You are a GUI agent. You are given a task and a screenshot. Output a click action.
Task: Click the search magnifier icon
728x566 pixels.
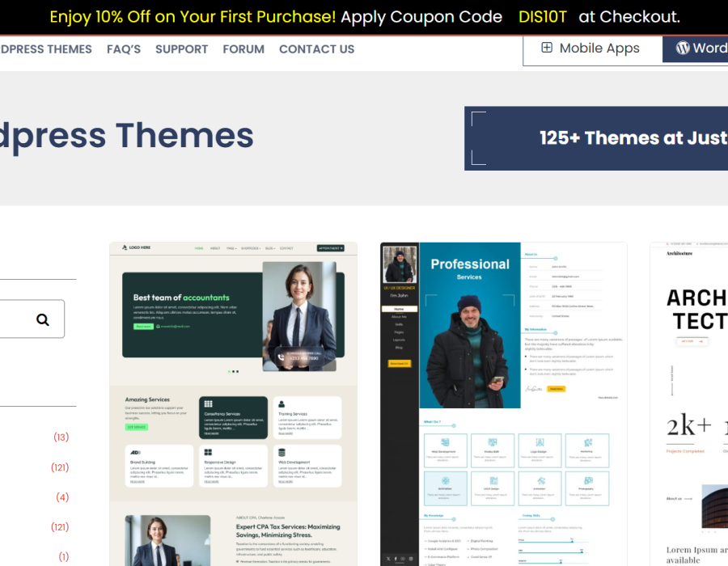[43, 319]
